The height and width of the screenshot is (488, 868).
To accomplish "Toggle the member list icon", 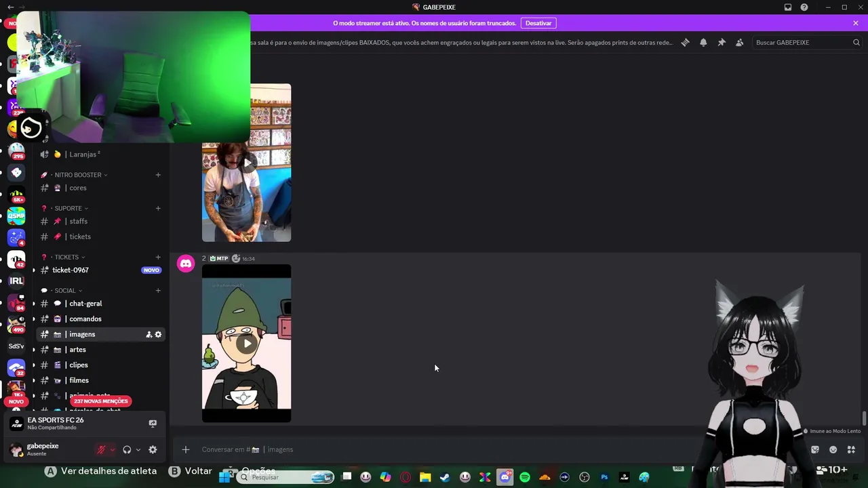I will [740, 42].
